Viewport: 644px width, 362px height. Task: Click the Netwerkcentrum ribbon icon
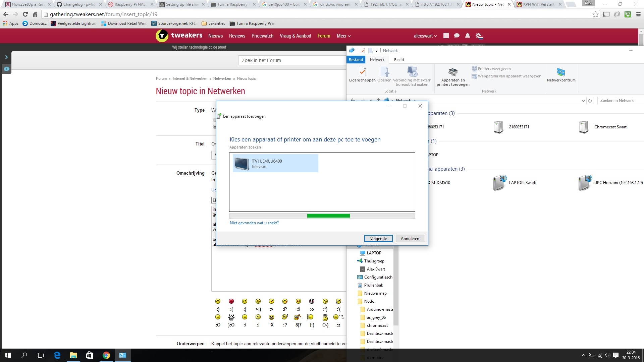(561, 72)
